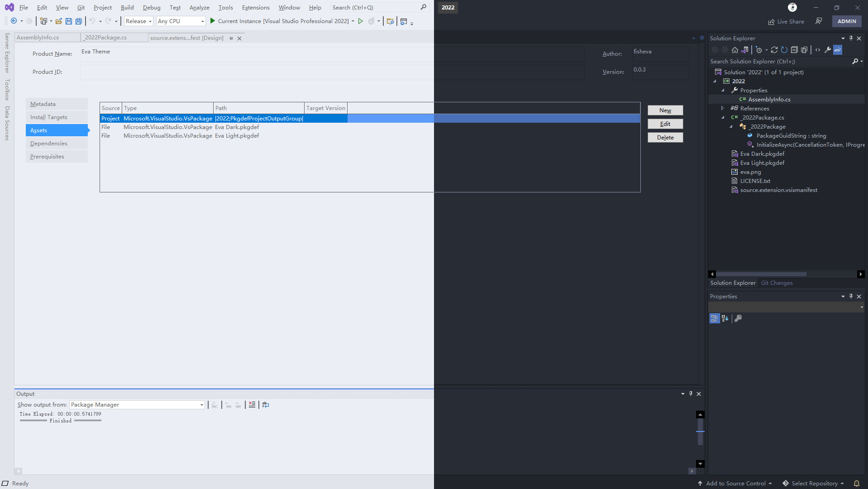Viewport: 868px width, 489px height.
Task: Click the Find in Files folder icon
Action: coord(390,21)
